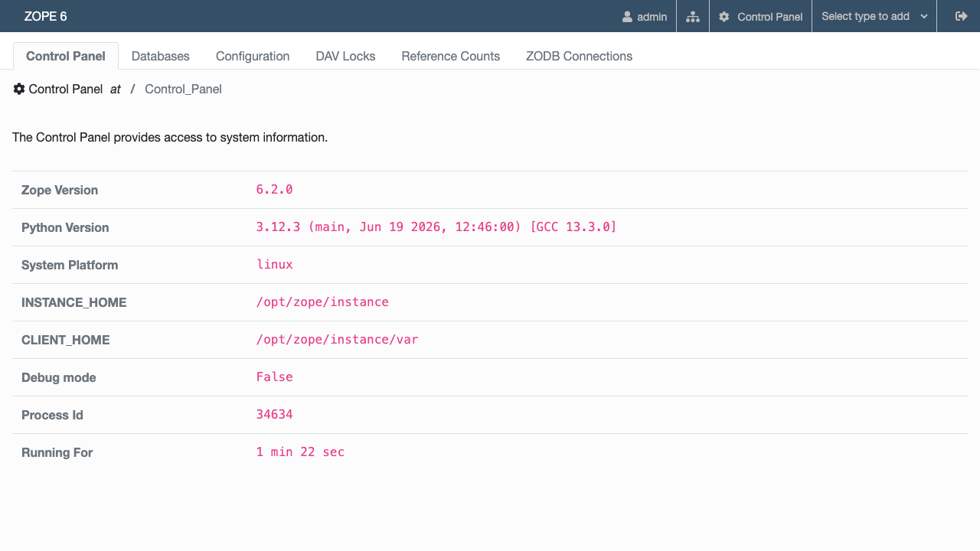
Task: Click the admin user icon
Action: 628,17
